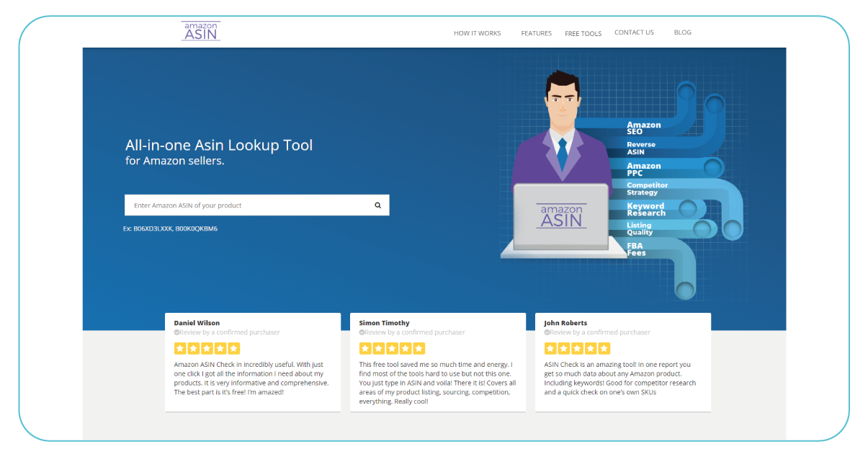Click Simon Timothy's review text about the free tool

click(x=436, y=383)
